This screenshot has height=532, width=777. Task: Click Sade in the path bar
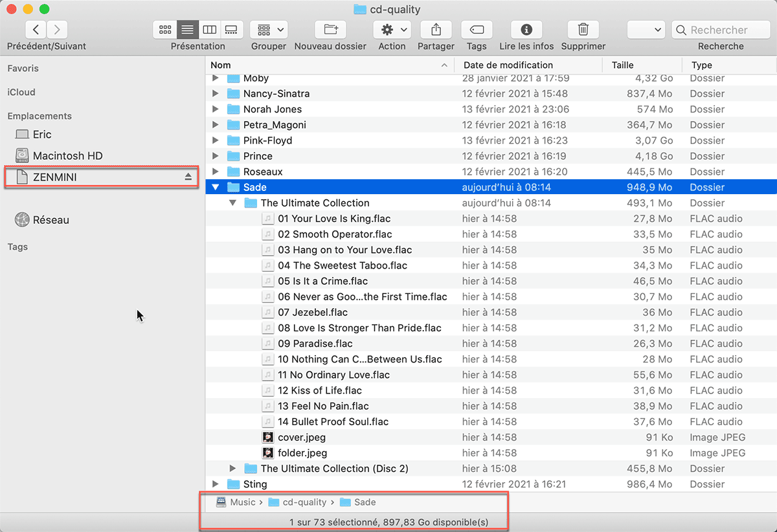[357, 502]
